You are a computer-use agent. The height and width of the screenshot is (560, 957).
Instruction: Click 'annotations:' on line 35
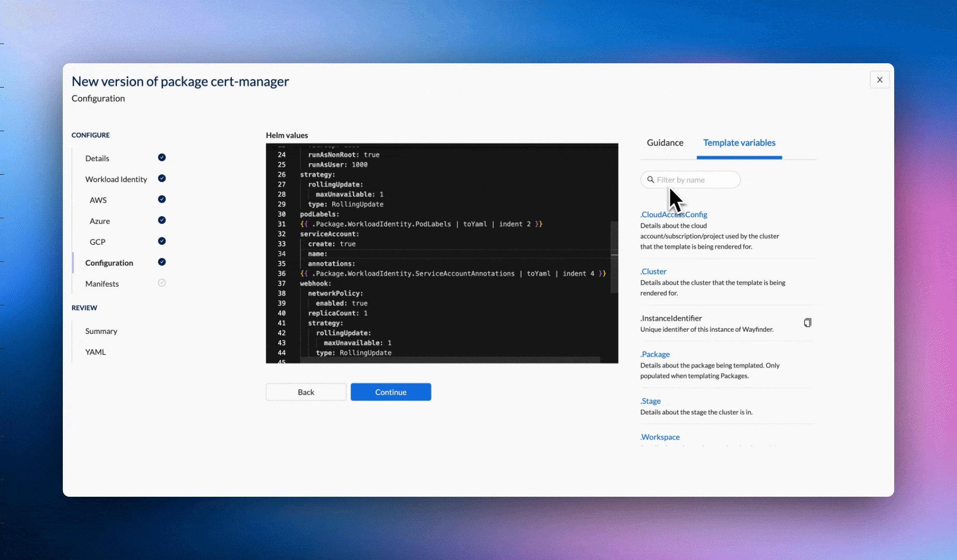tap(332, 263)
